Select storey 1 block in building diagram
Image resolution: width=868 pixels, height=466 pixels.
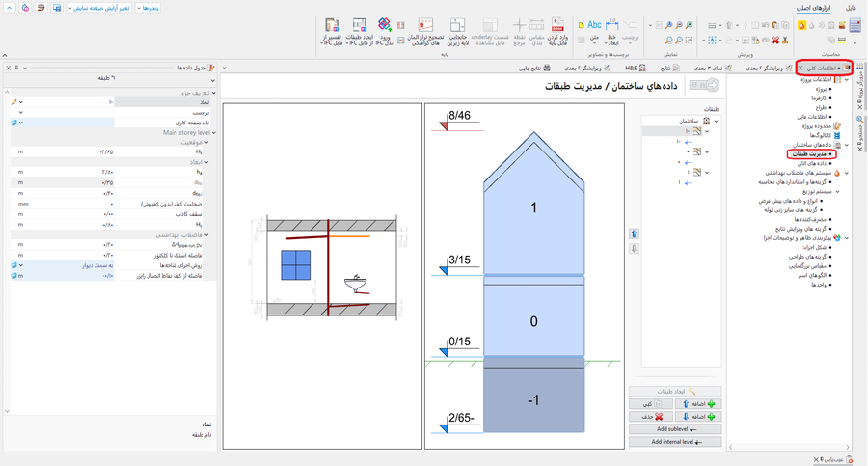click(x=532, y=208)
